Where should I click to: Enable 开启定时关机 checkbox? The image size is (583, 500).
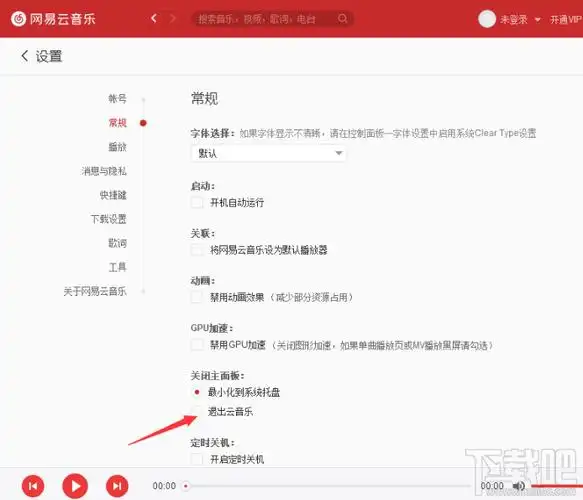coord(197,459)
